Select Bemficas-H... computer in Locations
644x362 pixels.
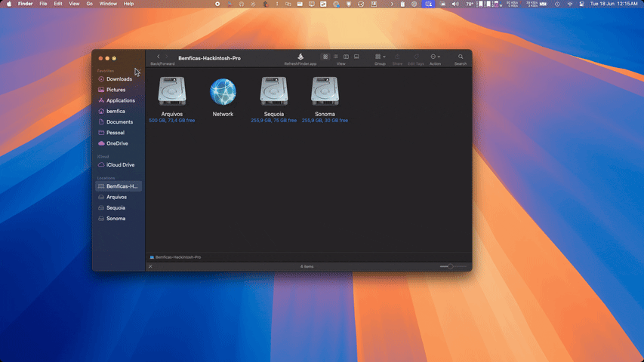(119, 186)
